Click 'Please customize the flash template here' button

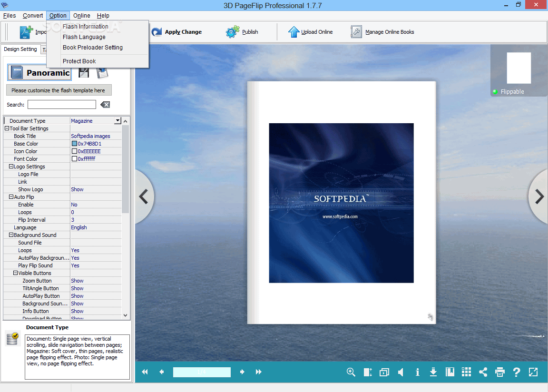pyautogui.click(x=59, y=90)
